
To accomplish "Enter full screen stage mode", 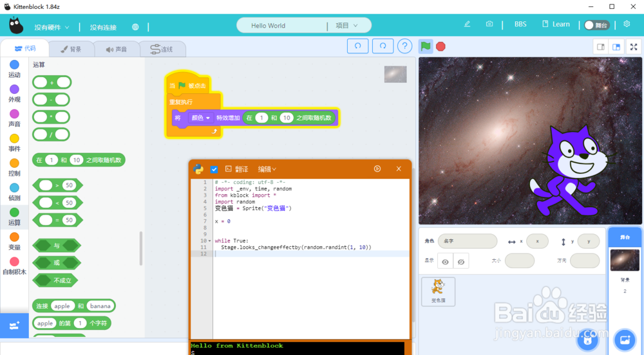I will click(634, 47).
